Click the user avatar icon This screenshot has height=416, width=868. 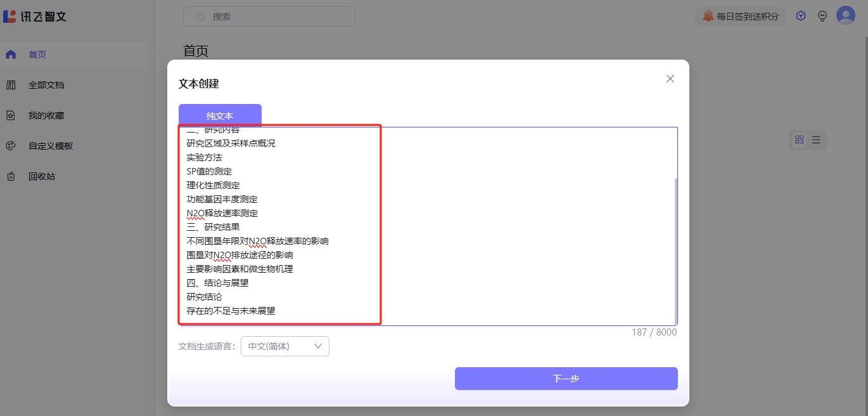click(x=845, y=15)
